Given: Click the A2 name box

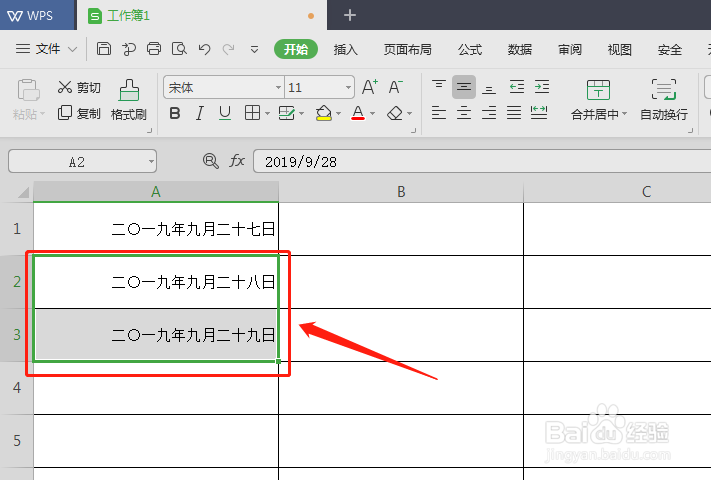Looking at the screenshot, I should click(83, 162).
